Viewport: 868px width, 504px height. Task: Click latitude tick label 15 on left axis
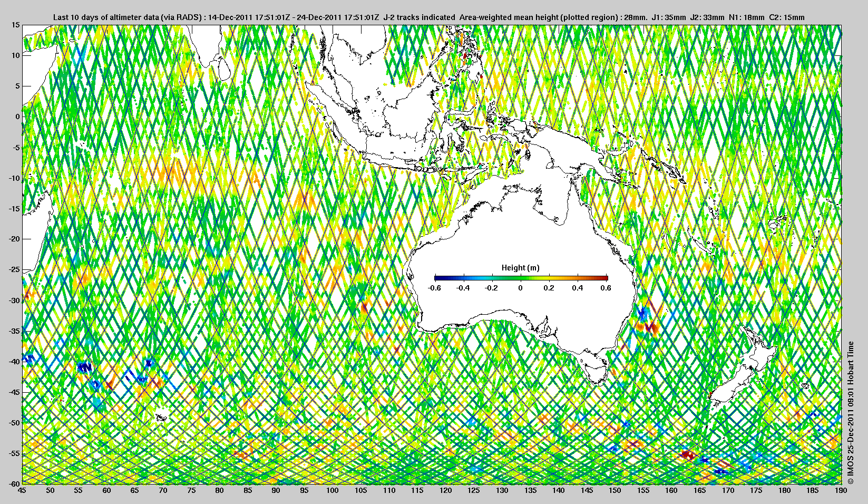coord(16,25)
